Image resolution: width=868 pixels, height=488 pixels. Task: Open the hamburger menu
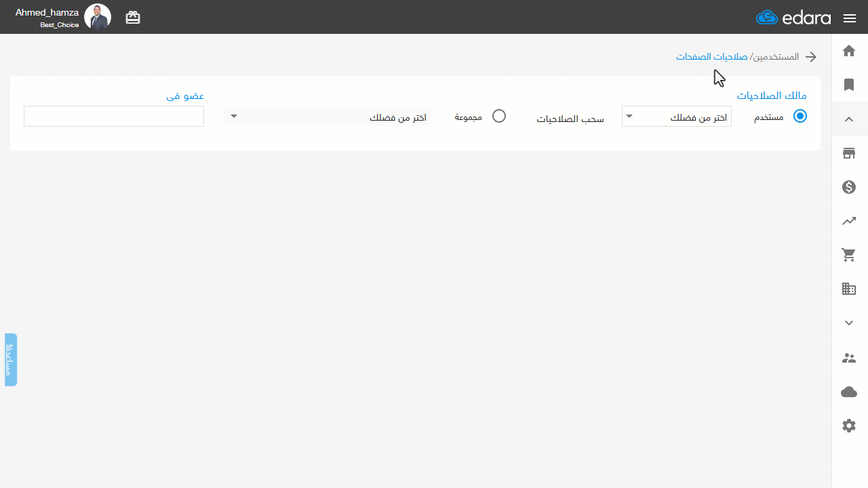tap(850, 18)
